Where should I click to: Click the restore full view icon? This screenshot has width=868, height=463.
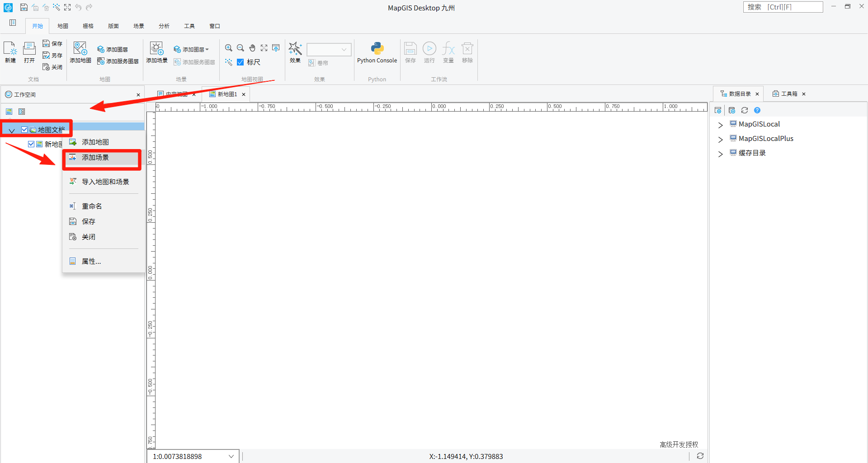(x=264, y=48)
